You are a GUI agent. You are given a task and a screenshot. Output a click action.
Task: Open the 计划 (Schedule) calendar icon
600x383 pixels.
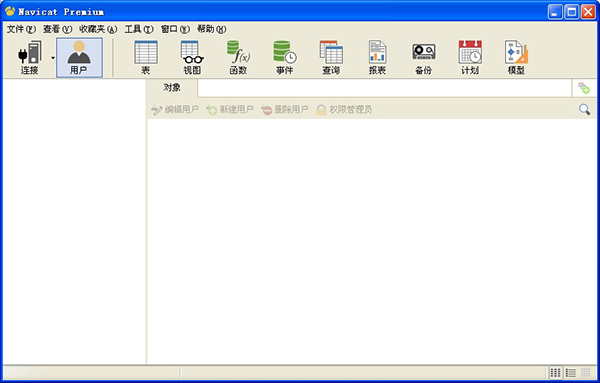[470, 57]
